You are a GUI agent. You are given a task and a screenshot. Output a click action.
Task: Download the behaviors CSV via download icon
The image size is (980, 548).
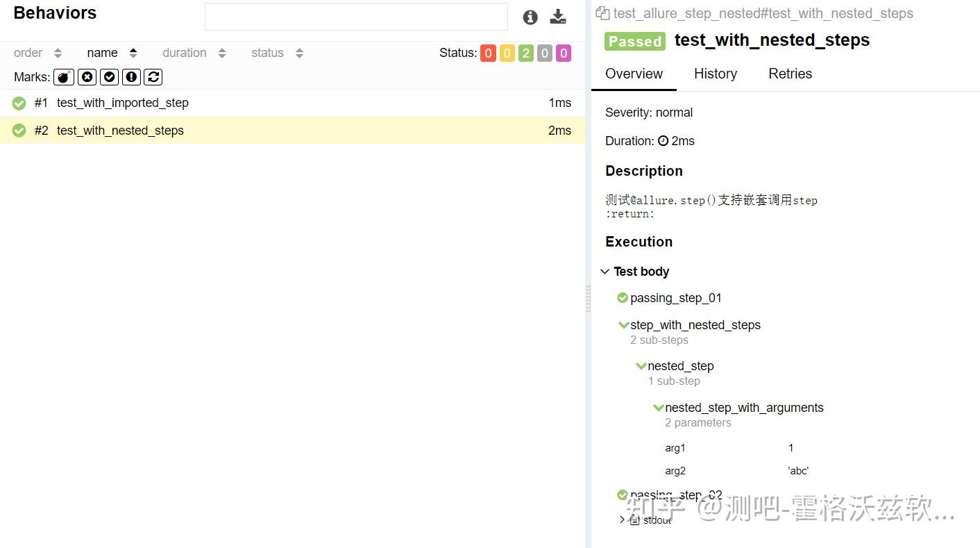coord(558,17)
